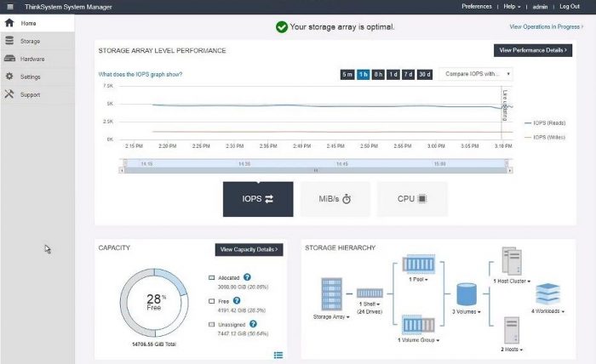The width and height of the screenshot is (596, 364).
Task: Click the Volumes cylinder icon
Action: point(465,294)
